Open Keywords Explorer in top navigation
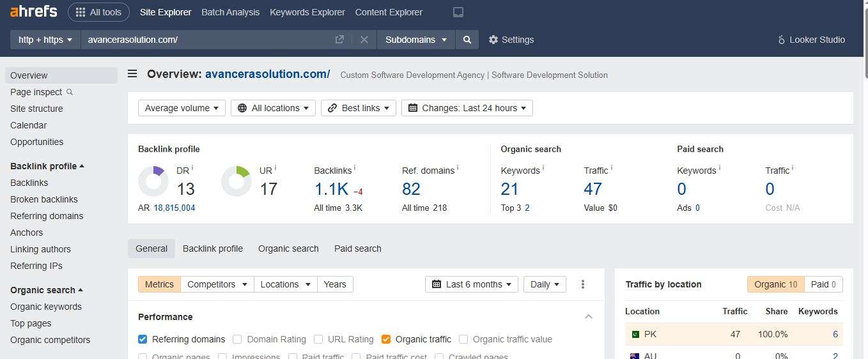This screenshot has height=359, width=868. coord(307,12)
